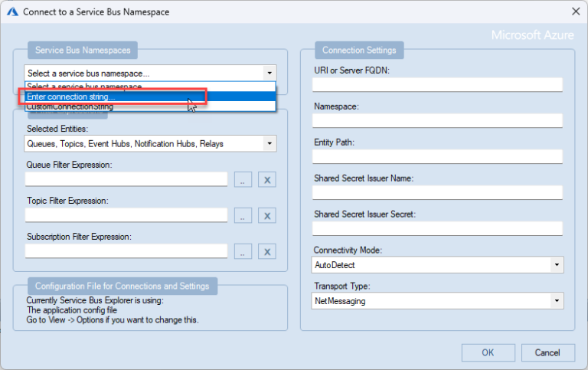The height and width of the screenshot is (370, 588).
Task: Expand the Selected Entities dropdown
Action: (x=269, y=143)
